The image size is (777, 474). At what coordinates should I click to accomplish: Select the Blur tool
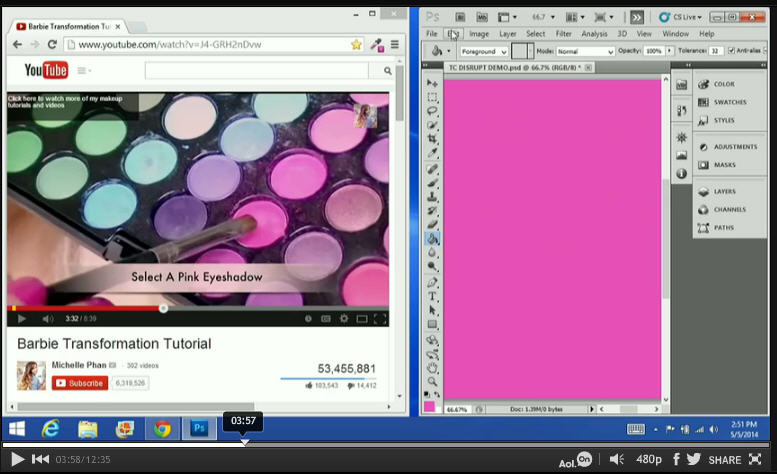point(432,253)
